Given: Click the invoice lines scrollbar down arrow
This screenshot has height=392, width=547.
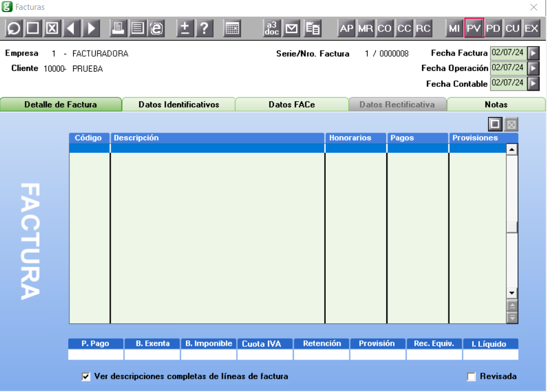Looking at the screenshot, I should point(512,293).
